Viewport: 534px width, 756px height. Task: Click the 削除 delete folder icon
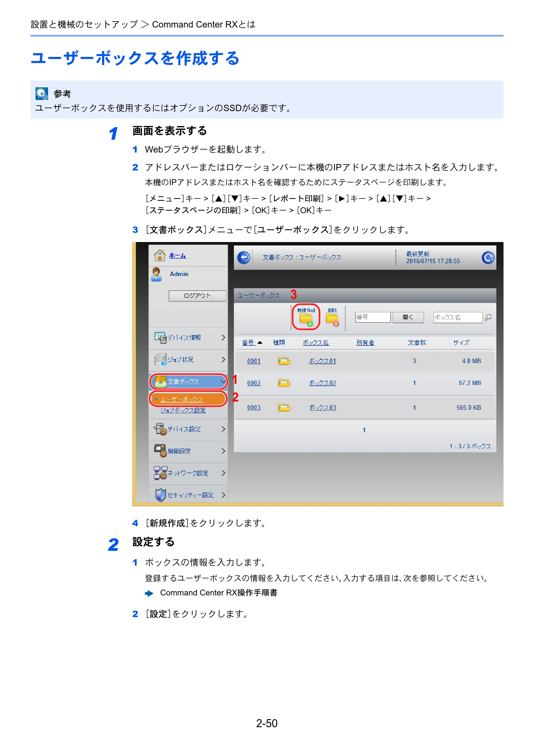(x=332, y=319)
